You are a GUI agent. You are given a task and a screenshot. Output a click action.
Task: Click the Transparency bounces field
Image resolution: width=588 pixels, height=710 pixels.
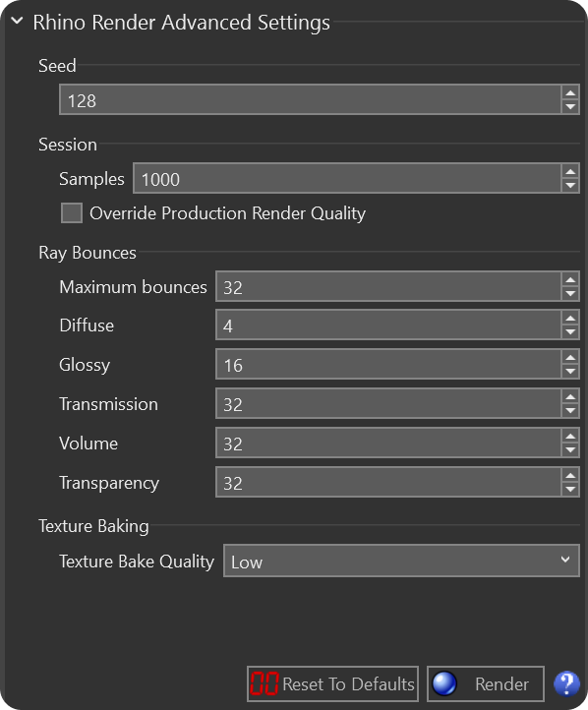coord(388,482)
